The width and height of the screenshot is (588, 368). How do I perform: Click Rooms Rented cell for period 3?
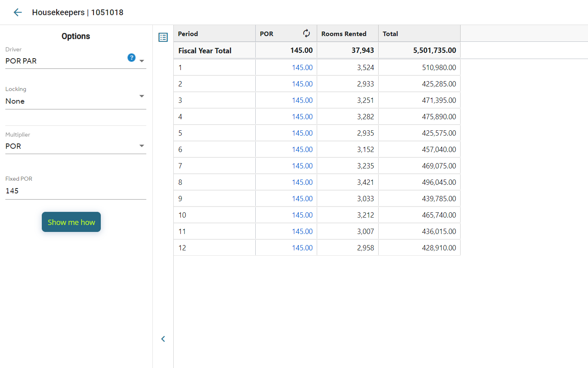[365, 100]
